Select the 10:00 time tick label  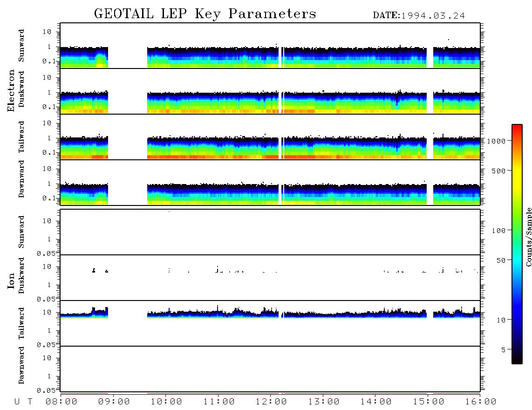click(x=166, y=402)
